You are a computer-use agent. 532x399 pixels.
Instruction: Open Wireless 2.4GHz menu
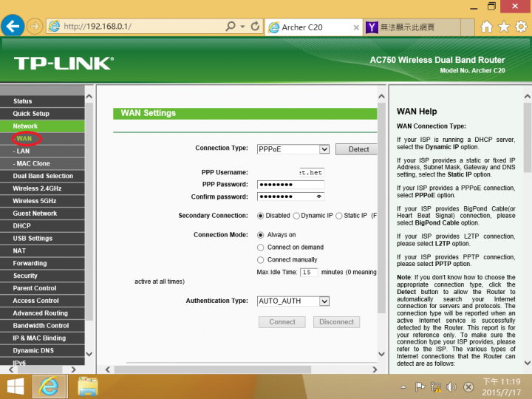[x=42, y=188]
